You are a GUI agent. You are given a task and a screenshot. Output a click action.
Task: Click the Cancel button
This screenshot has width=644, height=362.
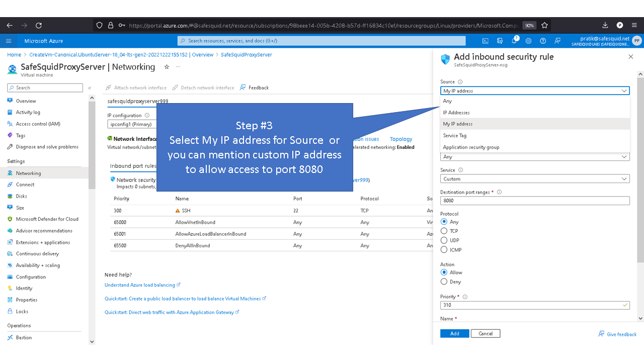[x=486, y=334]
